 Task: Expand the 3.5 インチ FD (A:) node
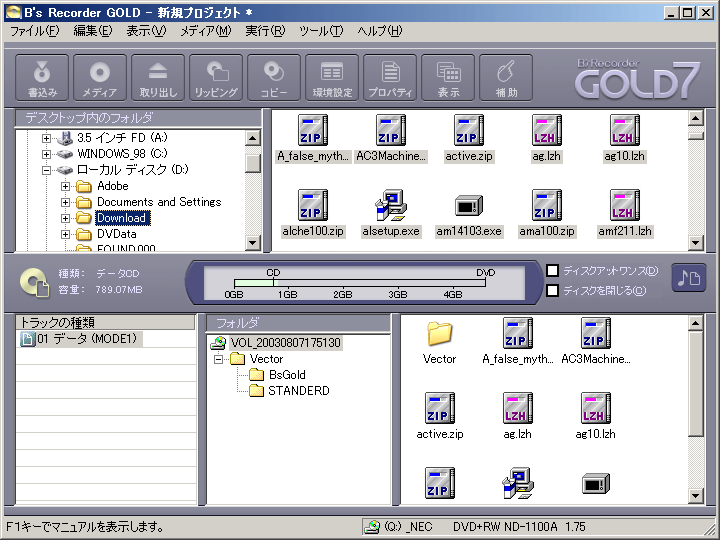point(46,138)
